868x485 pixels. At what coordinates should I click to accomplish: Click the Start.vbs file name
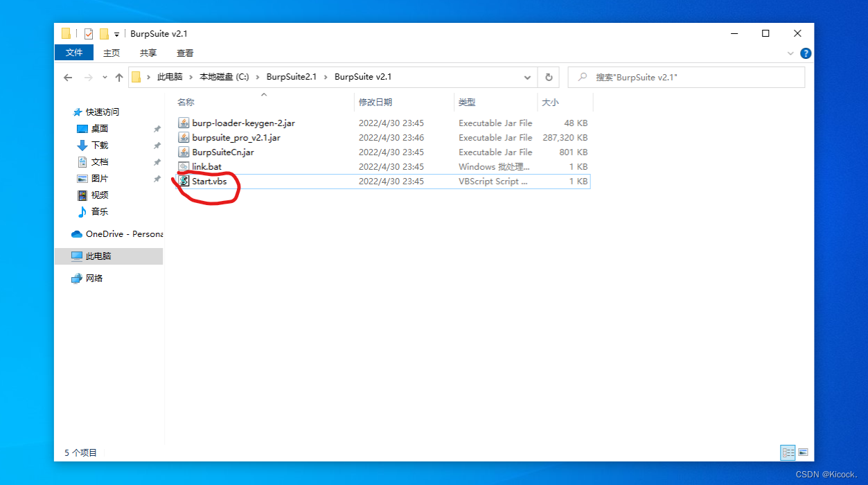(210, 181)
